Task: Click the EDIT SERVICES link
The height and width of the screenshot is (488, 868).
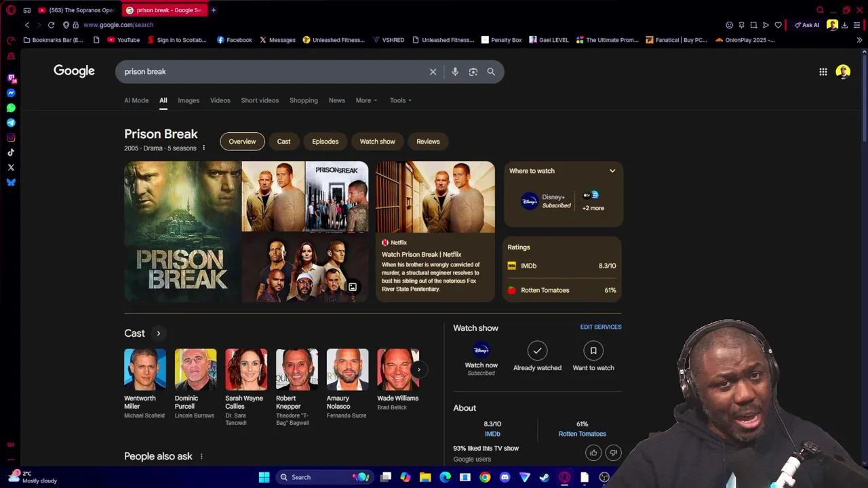Action: pyautogui.click(x=601, y=327)
